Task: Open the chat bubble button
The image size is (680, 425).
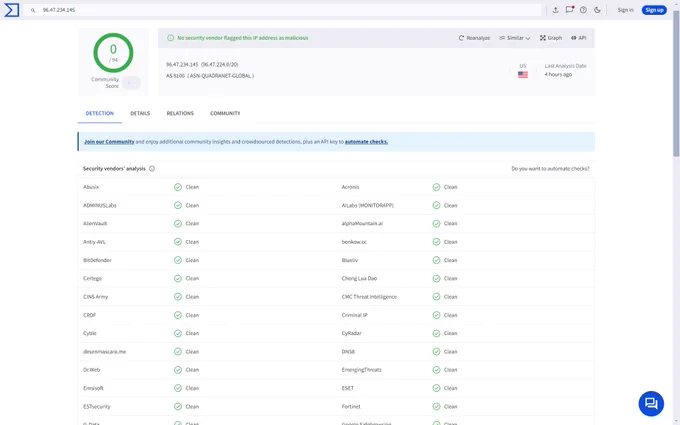Action: click(651, 403)
